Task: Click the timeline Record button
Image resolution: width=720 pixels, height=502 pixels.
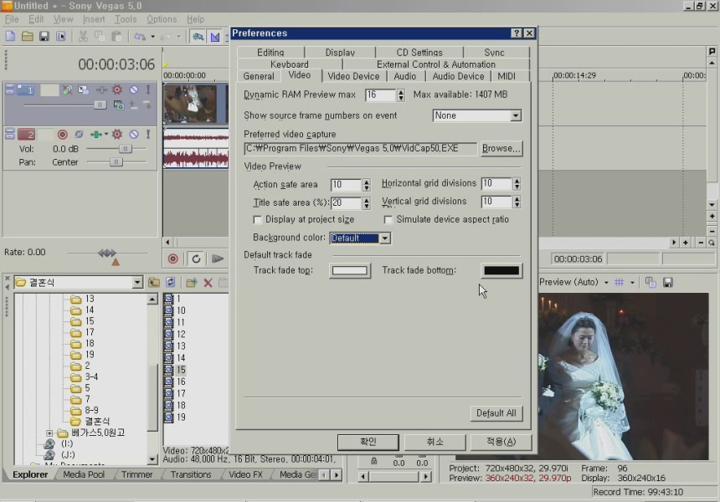Action: point(173,259)
